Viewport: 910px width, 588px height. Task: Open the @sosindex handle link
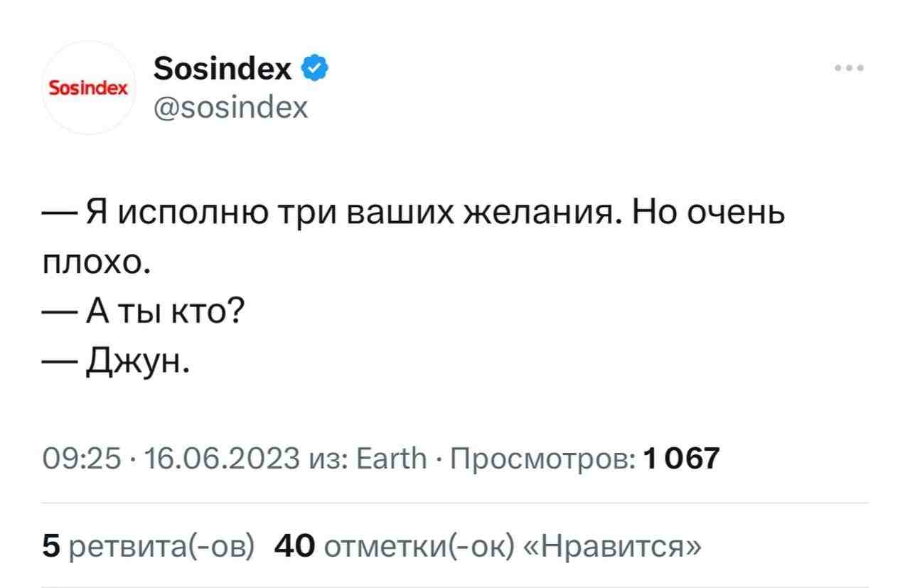(230, 107)
